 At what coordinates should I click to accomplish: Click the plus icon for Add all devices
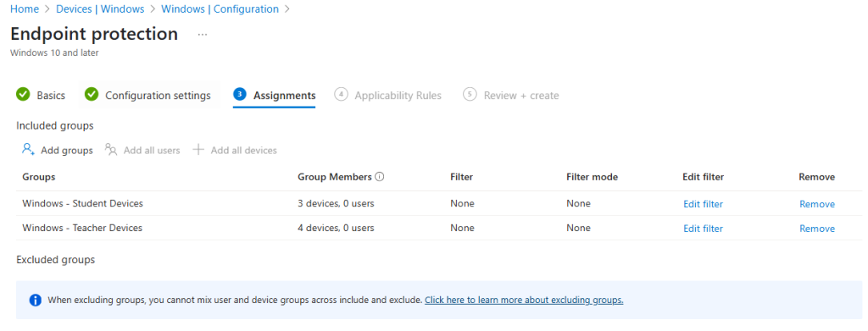click(198, 150)
